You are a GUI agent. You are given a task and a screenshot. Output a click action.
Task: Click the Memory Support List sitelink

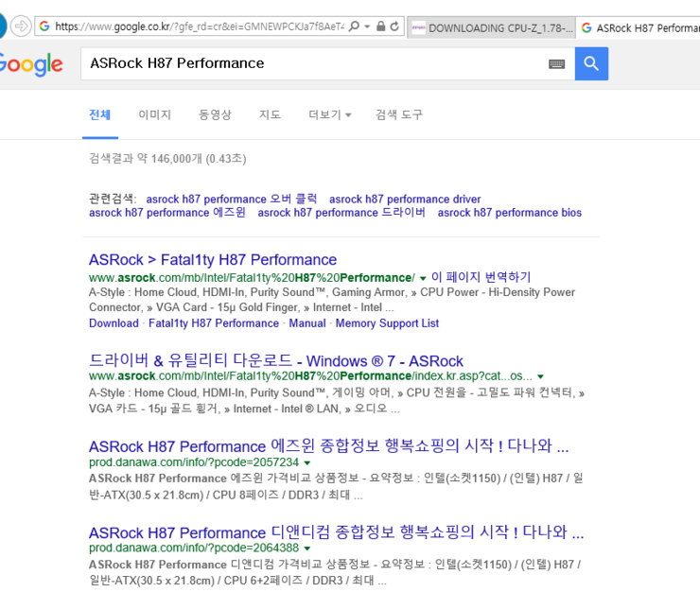tap(387, 323)
